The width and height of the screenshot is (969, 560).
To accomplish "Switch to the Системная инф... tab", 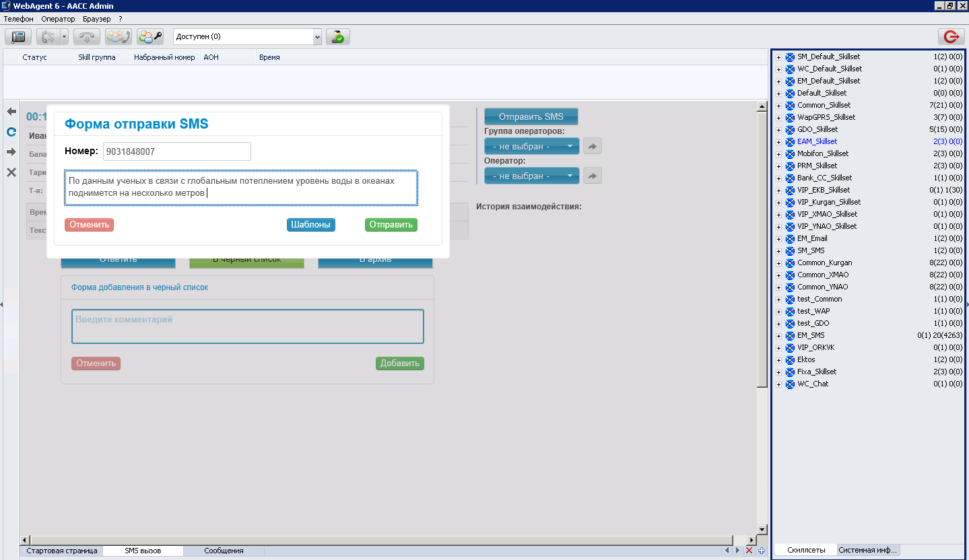I will [x=867, y=550].
